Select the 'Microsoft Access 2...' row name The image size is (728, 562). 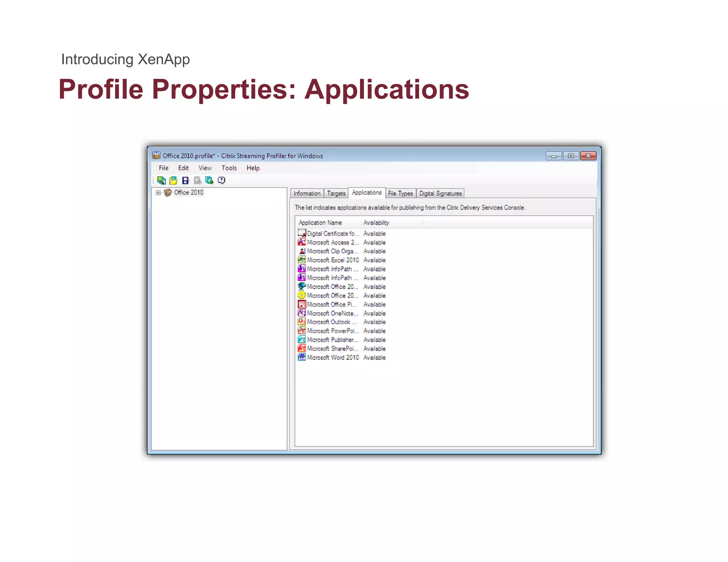[x=333, y=242]
